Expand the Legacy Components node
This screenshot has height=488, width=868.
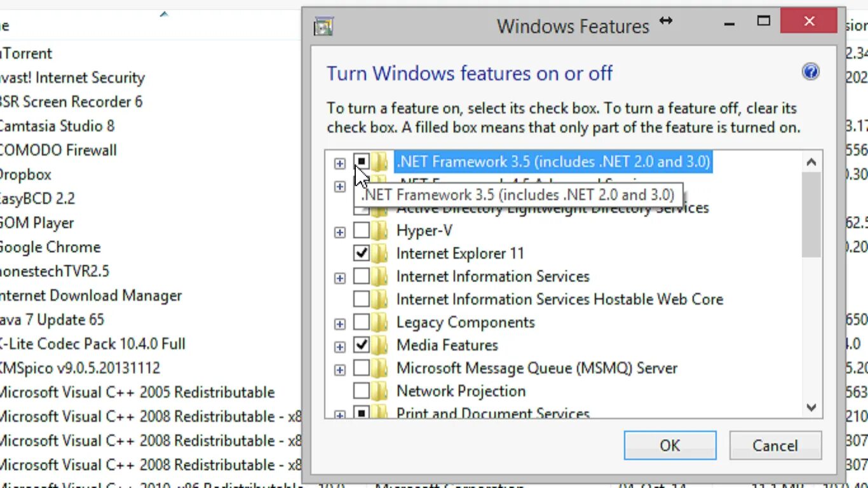click(x=340, y=323)
